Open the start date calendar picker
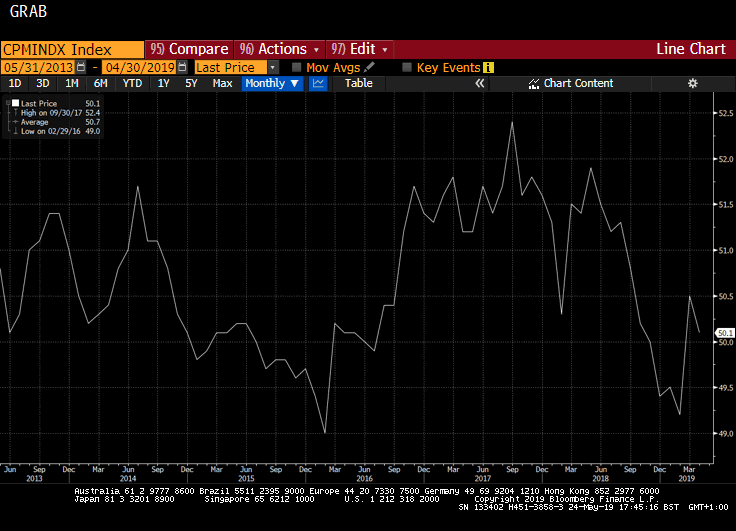 tap(81, 67)
